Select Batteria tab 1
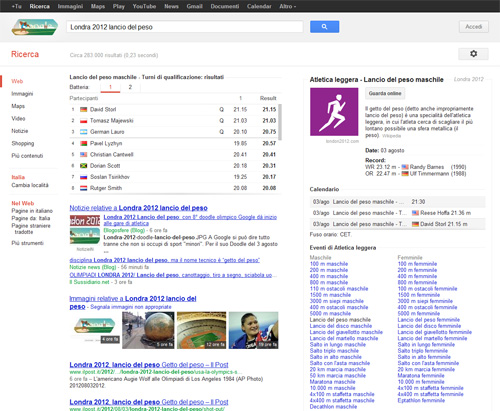The image size is (500, 411). (x=110, y=87)
